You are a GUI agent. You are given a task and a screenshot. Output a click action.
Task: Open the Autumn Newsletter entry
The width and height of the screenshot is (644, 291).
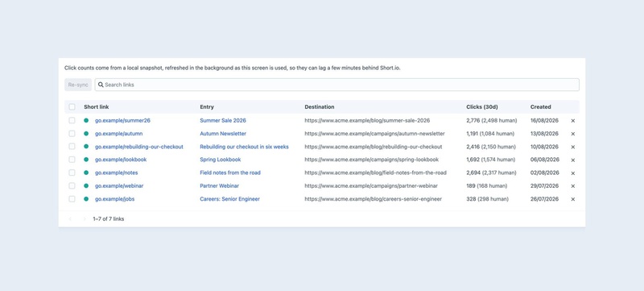223,134
